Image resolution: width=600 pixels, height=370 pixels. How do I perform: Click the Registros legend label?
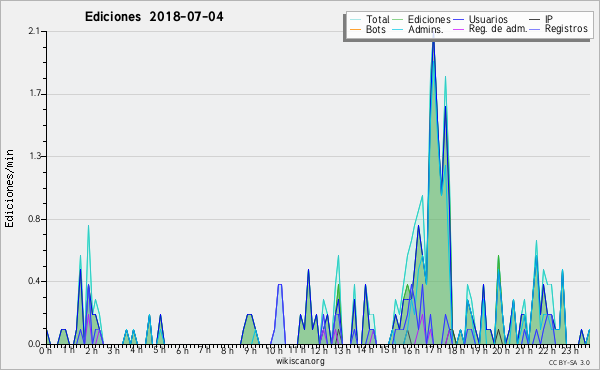[x=566, y=29]
